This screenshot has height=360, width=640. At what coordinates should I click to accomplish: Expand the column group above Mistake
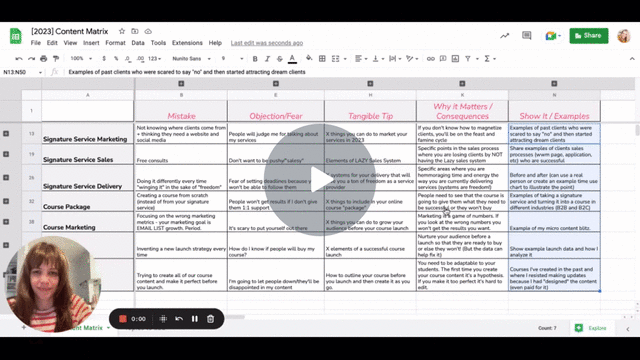[181, 84]
